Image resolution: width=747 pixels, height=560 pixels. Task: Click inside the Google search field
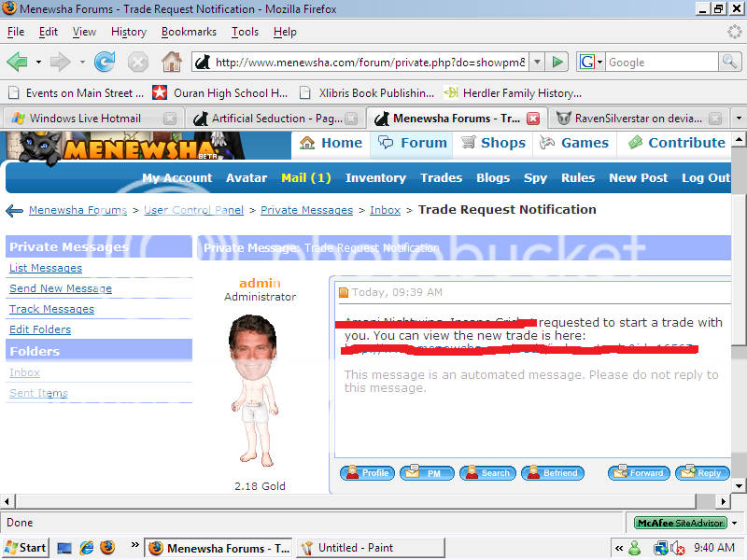click(x=660, y=63)
